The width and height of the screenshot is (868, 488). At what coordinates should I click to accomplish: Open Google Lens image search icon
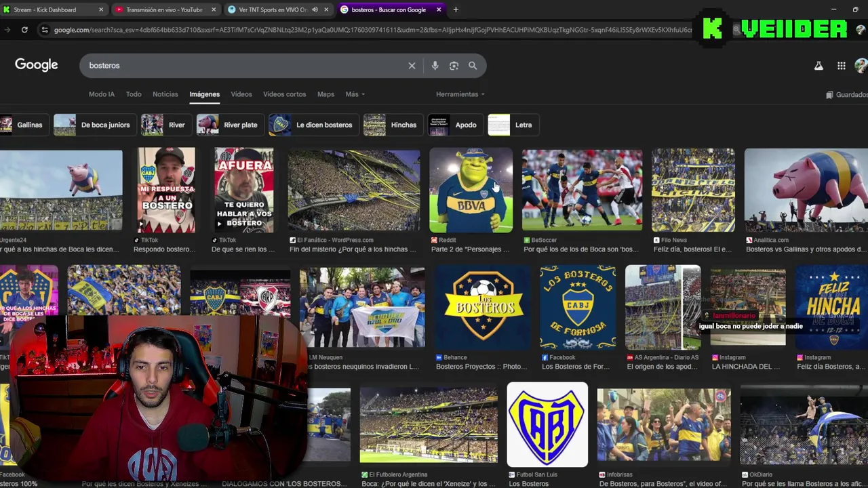click(454, 66)
